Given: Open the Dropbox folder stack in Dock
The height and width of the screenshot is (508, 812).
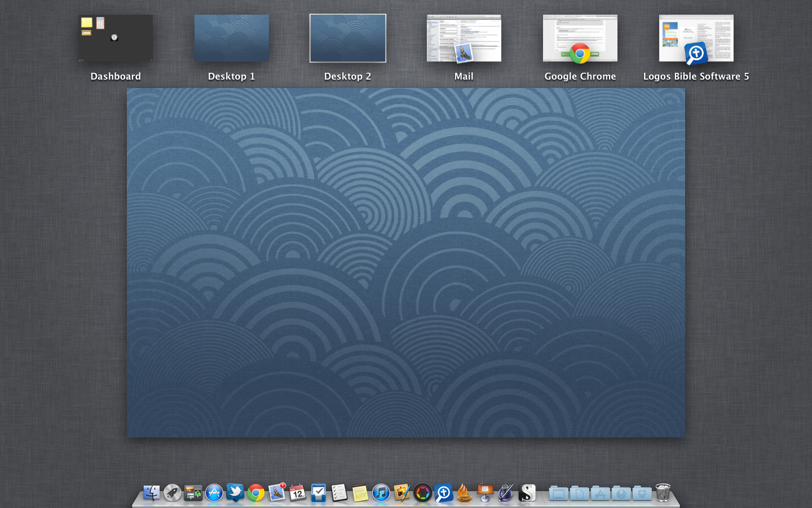Looking at the screenshot, I should click(642, 493).
